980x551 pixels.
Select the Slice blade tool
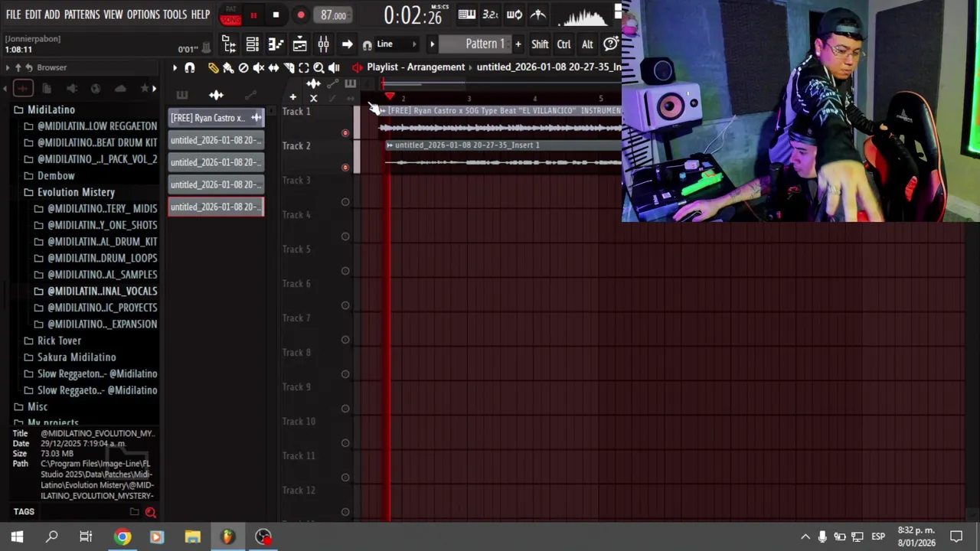[289, 67]
